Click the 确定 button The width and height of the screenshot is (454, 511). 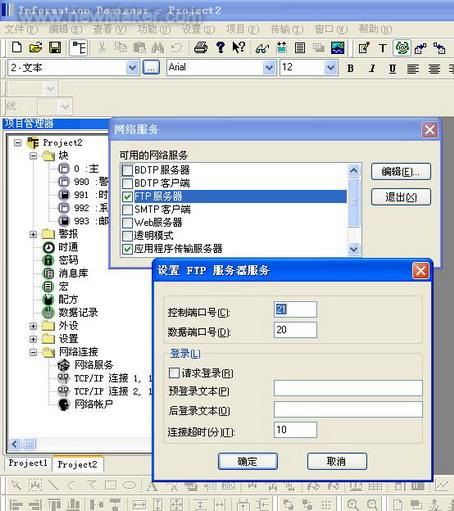[248, 461]
